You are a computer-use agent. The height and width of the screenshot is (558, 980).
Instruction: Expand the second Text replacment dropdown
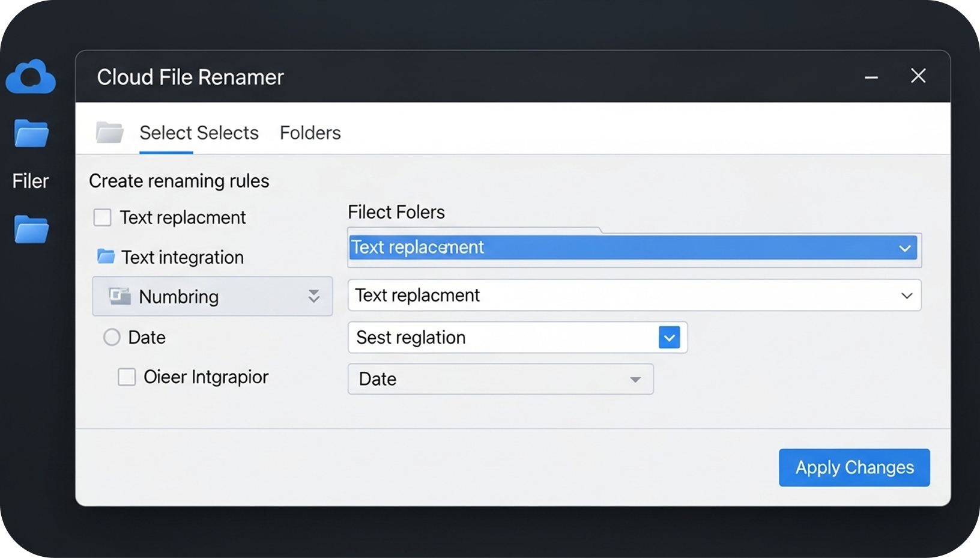907,295
